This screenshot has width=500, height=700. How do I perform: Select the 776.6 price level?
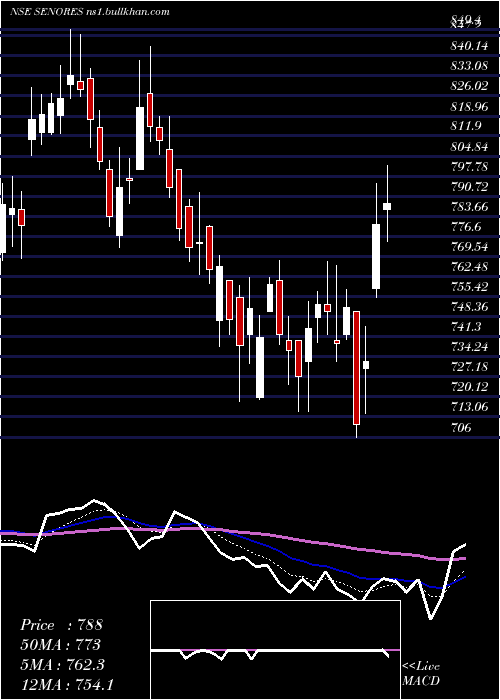coord(466,227)
